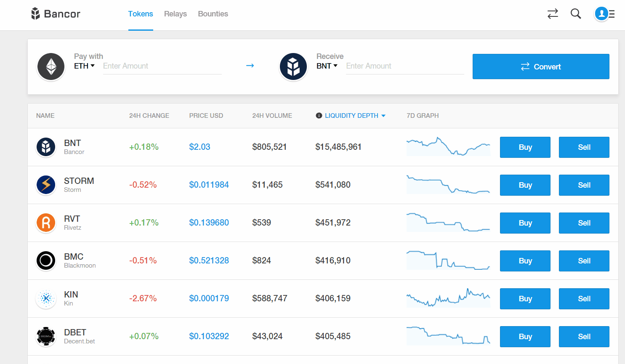
Task: Buy DBET token
Action: 525,337
